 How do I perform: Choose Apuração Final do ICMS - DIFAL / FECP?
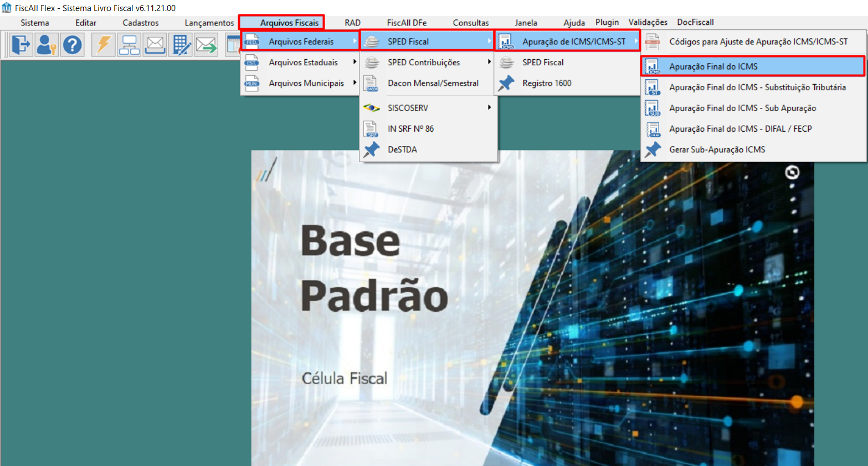coord(753,128)
